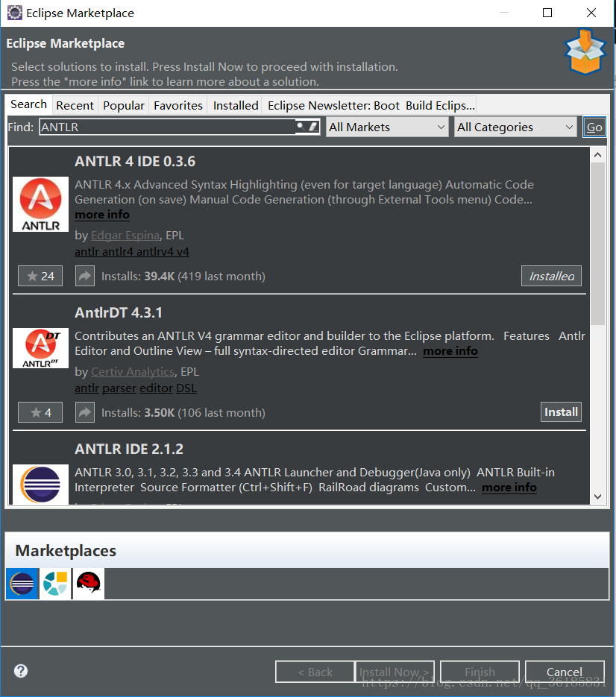Click the AntlrDT 4.3.1 title

(119, 312)
